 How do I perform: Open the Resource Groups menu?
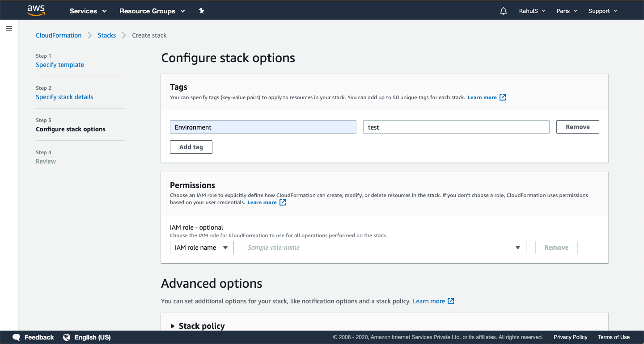pos(152,11)
